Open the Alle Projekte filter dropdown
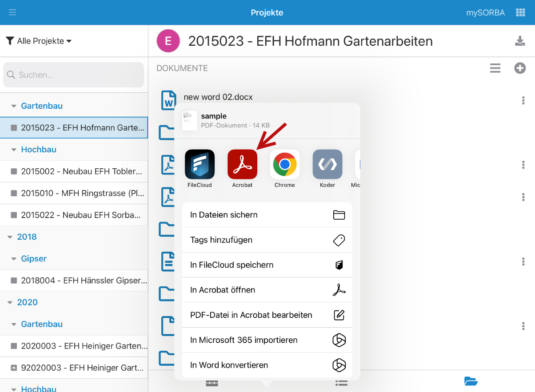535x392 pixels. tap(39, 41)
